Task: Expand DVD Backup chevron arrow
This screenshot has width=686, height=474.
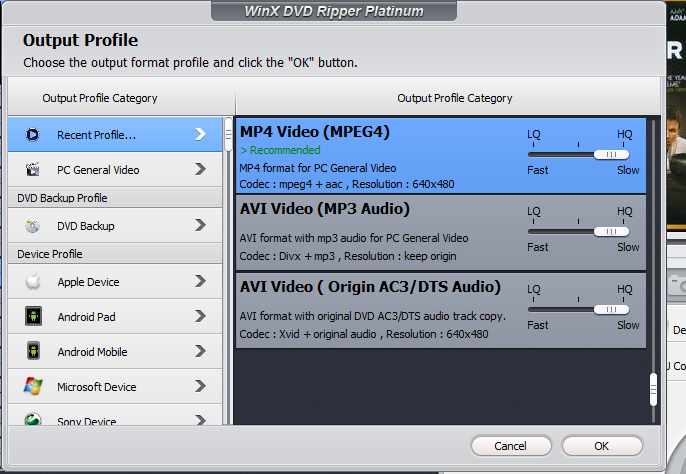Action: click(200, 225)
